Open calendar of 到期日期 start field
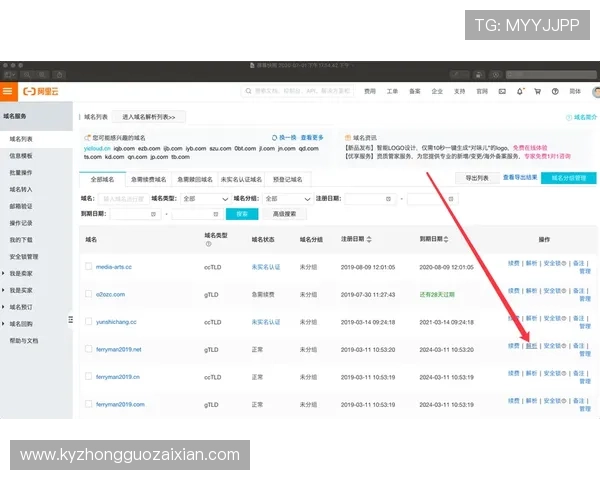Viewport: 600px width, 480px height. pyautogui.click(x=153, y=214)
